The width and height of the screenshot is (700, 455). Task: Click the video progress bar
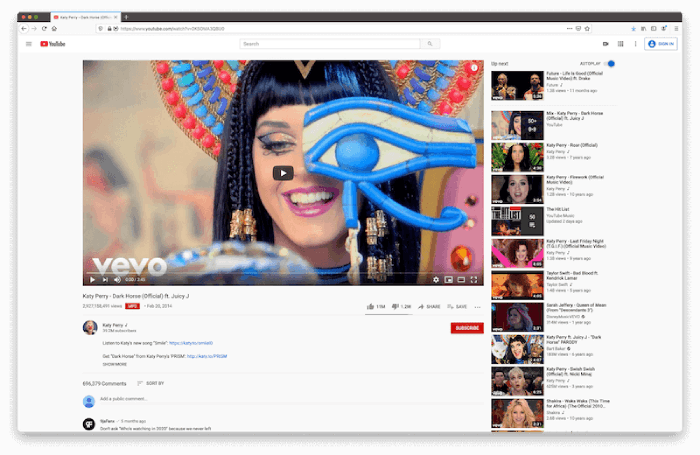tap(283, 272)
